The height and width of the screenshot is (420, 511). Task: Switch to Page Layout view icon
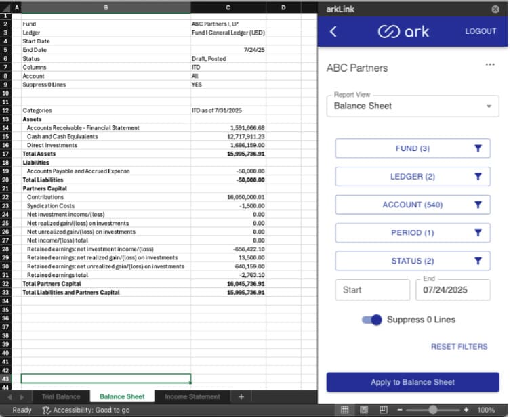[x=364, y=410]
